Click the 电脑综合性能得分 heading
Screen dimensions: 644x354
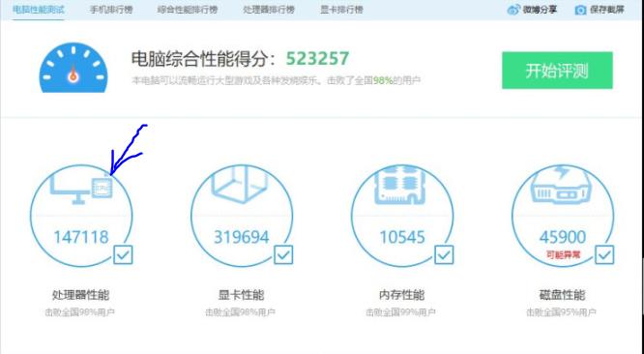click(x=204, y=59)
